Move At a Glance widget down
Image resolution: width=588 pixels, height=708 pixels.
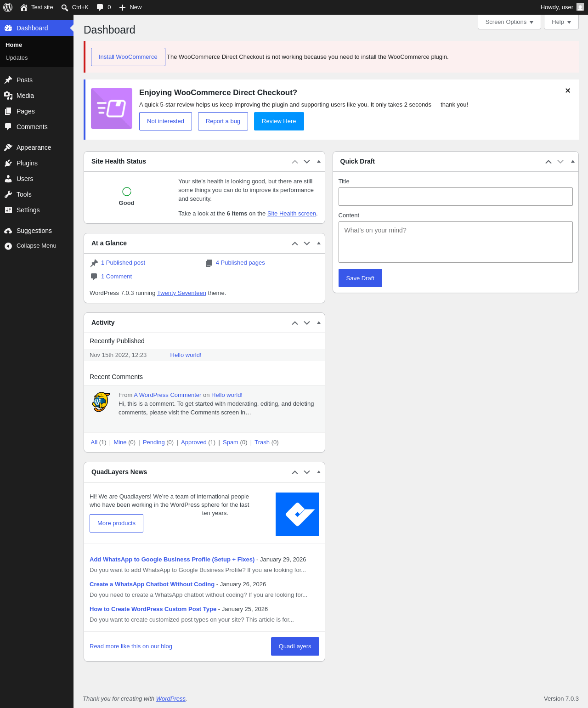tap(307, 244)
